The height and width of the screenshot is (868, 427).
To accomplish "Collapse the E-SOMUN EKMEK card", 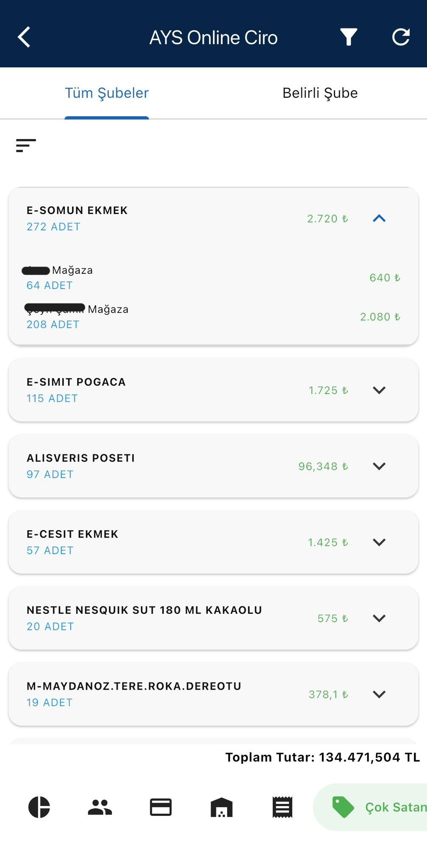I will pyautogui.click(x=379, y=219).
